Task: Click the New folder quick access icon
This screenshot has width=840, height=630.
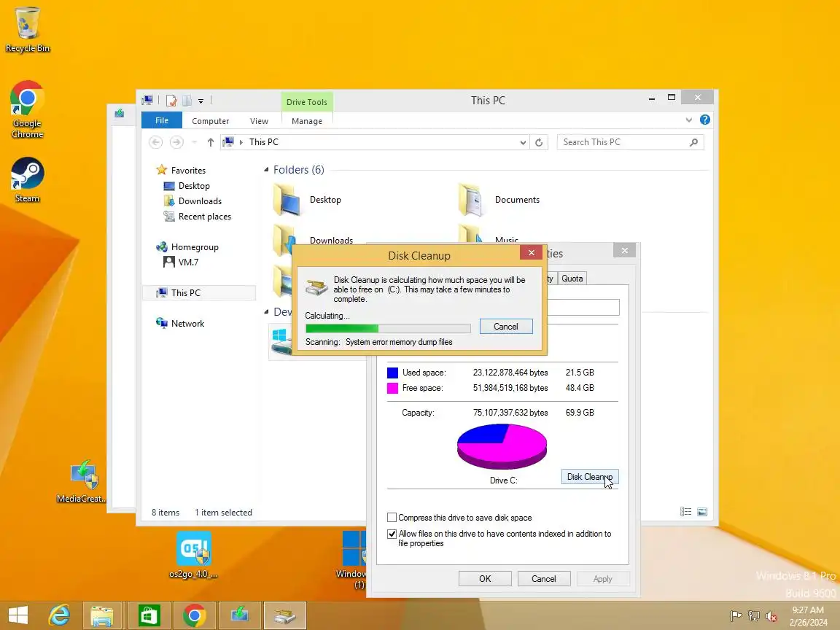Action: (x=187, y=100)
